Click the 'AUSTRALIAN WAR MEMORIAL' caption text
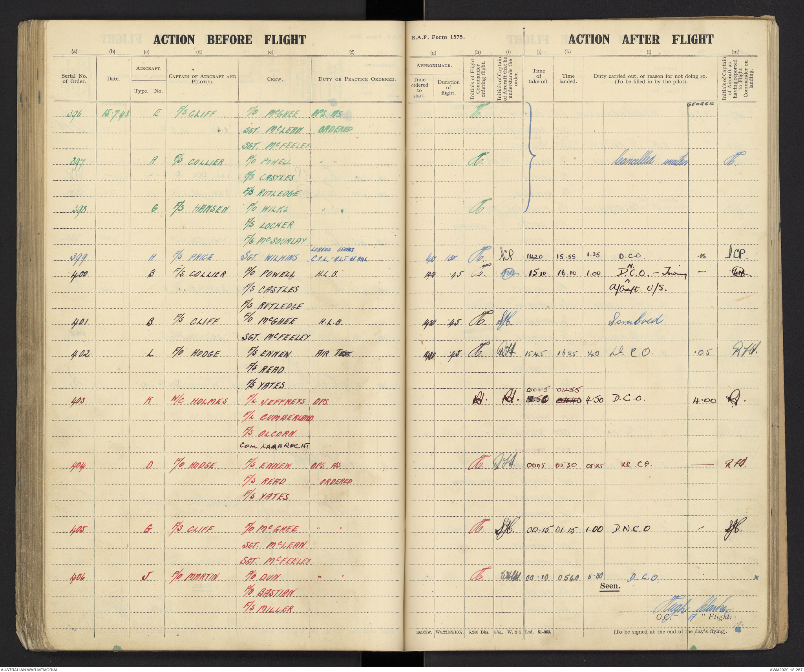804x672 pixels. [29, 670]
